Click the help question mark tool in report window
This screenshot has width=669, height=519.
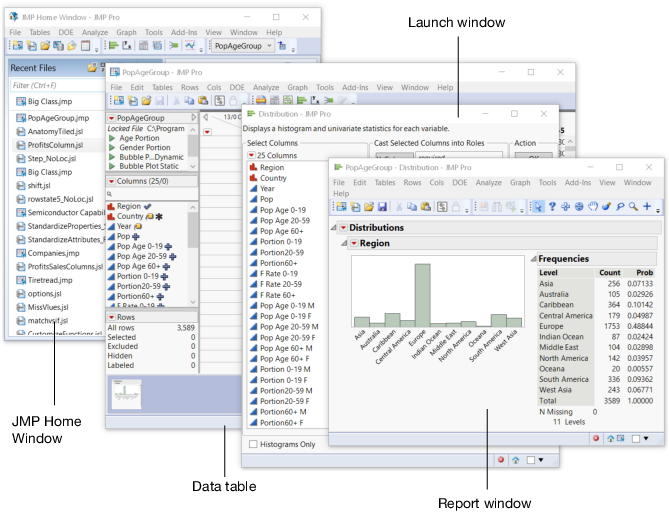click(552, 207)
